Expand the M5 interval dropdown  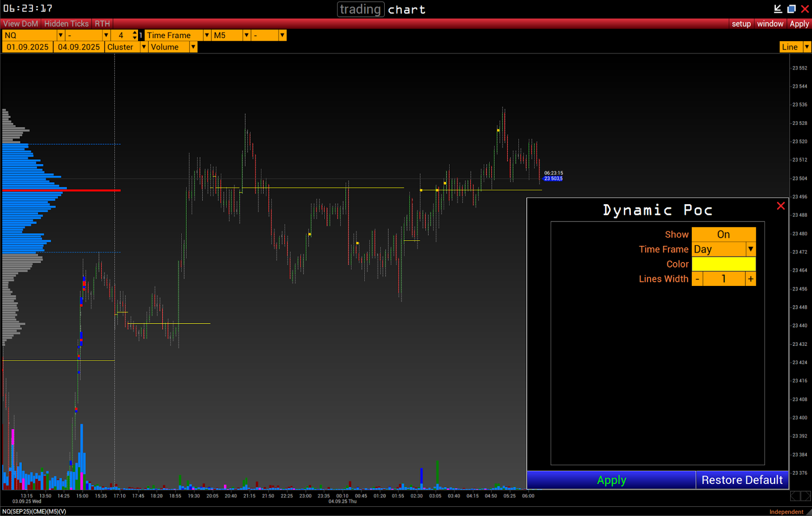click(247, 35)
